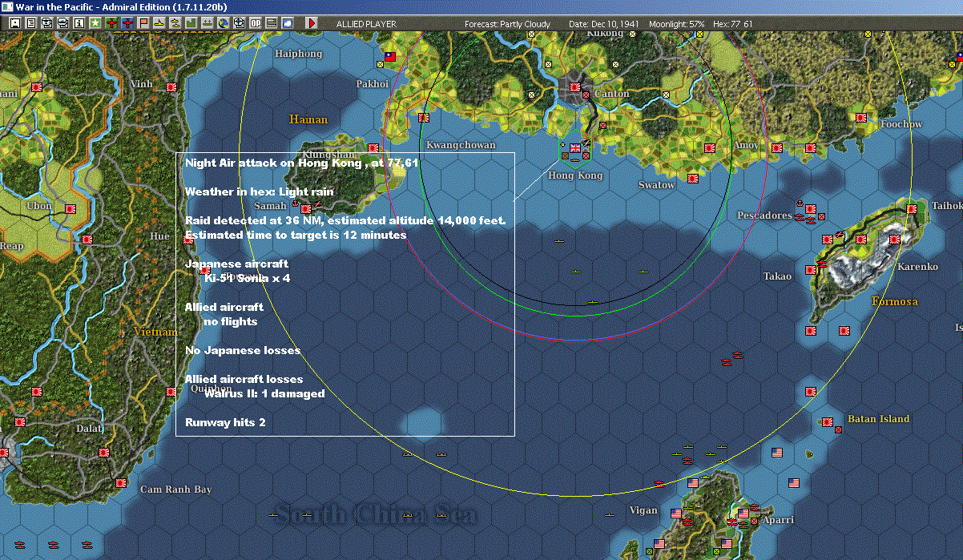
Task: Click the Hainan island label
Action: point(308,119)
